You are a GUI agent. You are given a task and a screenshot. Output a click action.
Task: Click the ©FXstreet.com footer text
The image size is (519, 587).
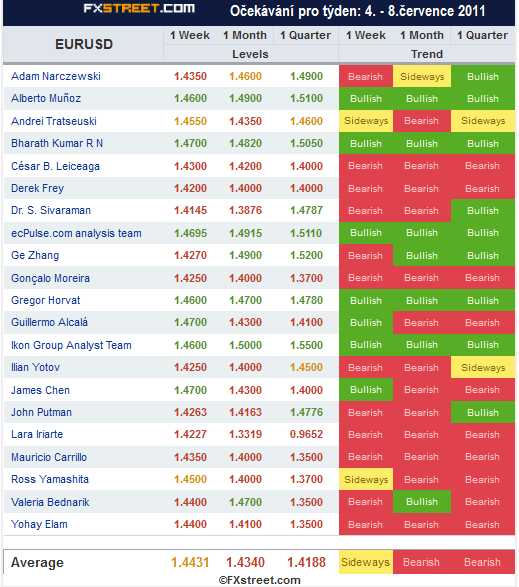point(260,580)
